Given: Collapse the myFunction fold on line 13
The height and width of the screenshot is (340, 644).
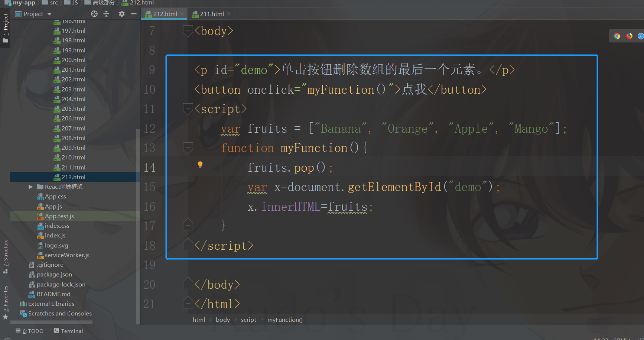Looking at the screenshot, I should pyautogui.click(x=188, y=148).
